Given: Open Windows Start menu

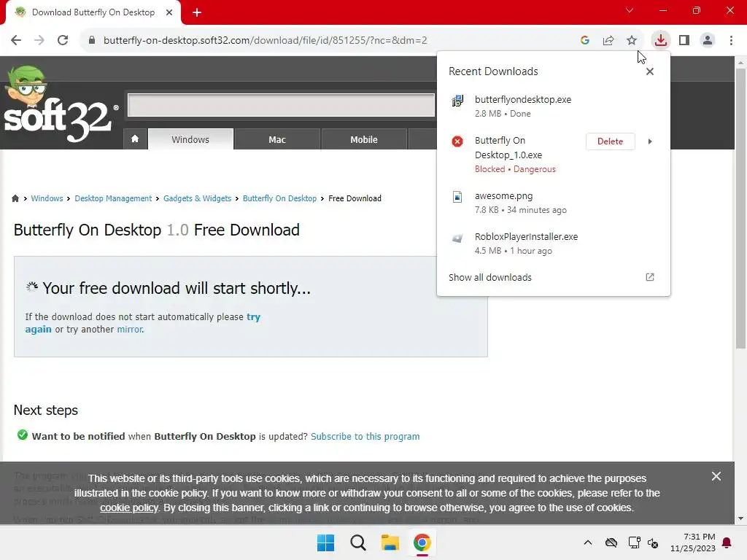Looking at the screenshot, I should (326, 542).
